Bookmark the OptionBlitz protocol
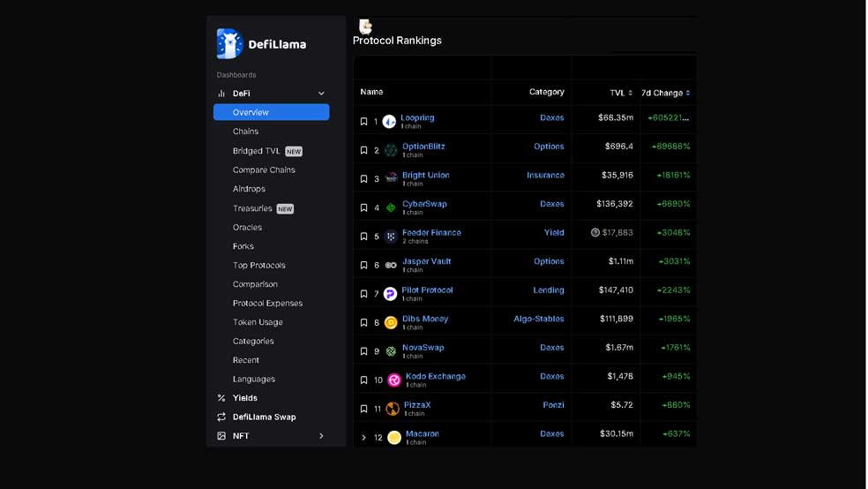868x489 pixels. coord(363,150)
